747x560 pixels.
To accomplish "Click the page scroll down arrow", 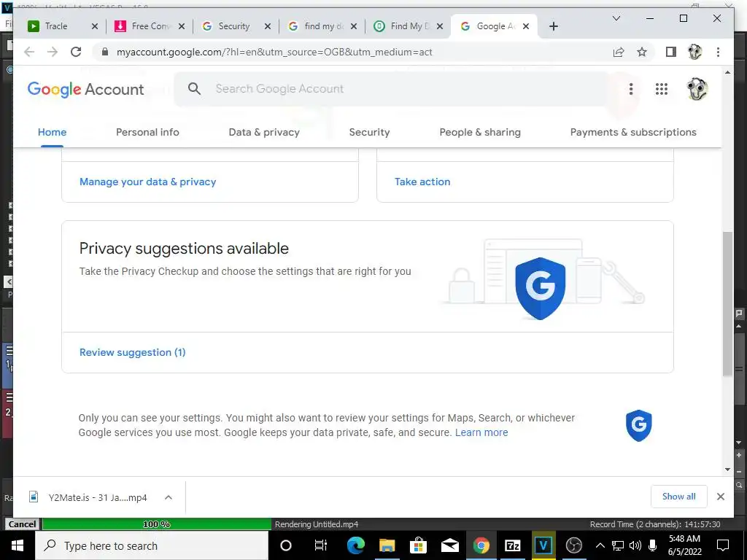I will (727, 470).
